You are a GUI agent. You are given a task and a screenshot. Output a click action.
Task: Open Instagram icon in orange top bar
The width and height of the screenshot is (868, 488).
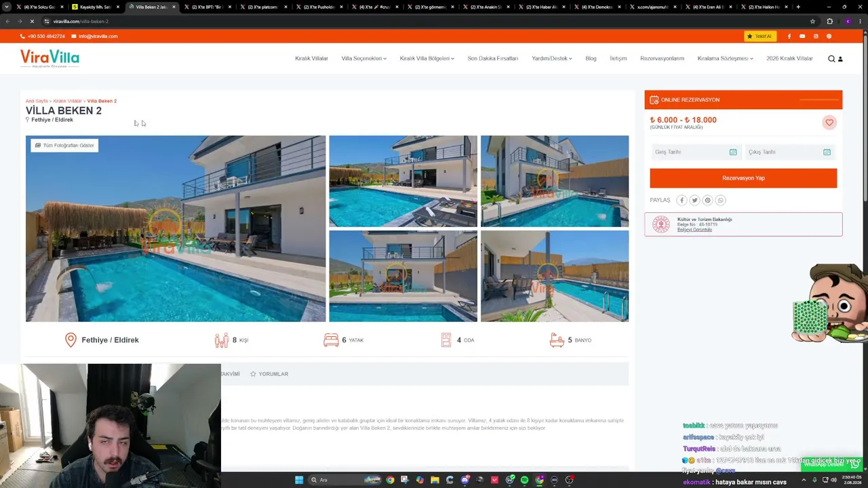coord(816,36)
